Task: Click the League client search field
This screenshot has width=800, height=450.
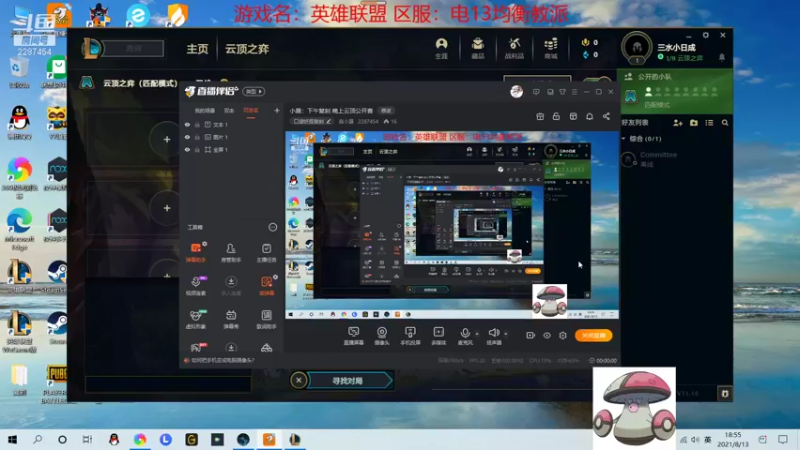Action: click(x=134, y=48)
